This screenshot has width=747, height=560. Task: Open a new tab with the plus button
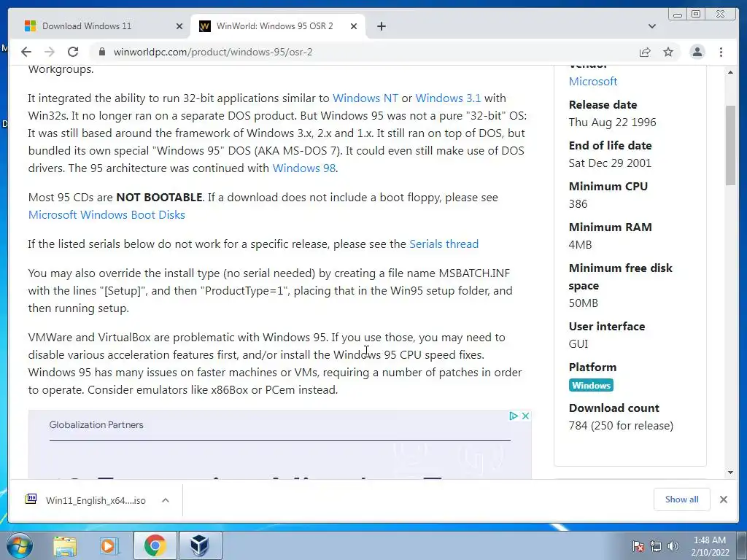tap(381, 26)
